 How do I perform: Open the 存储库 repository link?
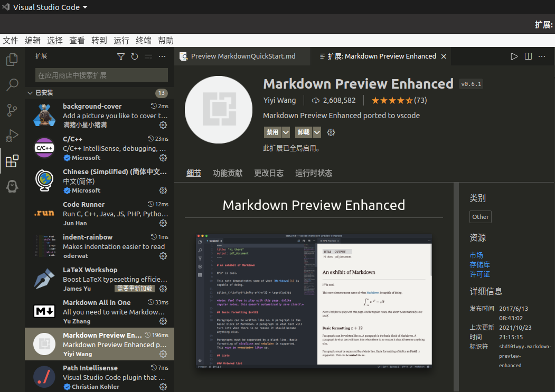[x=480, y=265]
